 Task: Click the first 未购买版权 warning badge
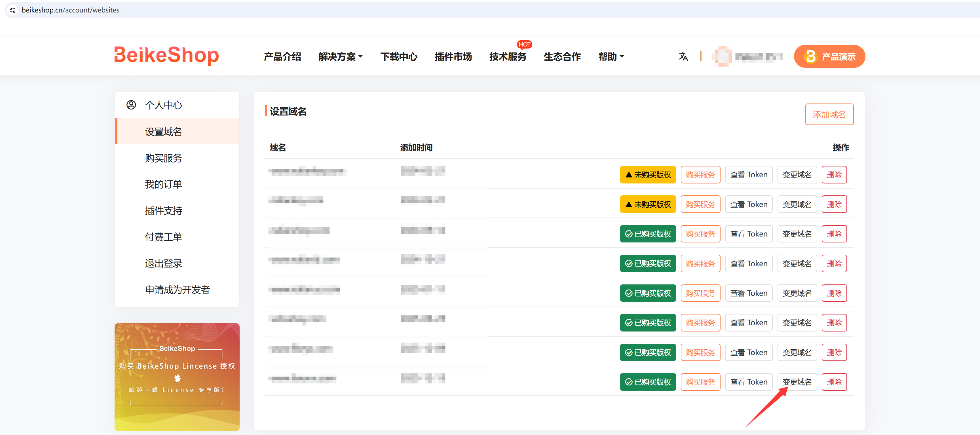pos(647,175)
